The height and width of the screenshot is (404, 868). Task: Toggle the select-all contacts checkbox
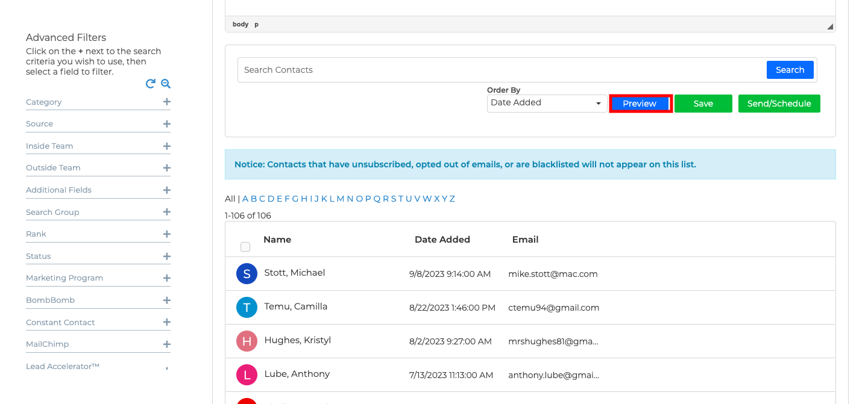[x=245, y=247]
